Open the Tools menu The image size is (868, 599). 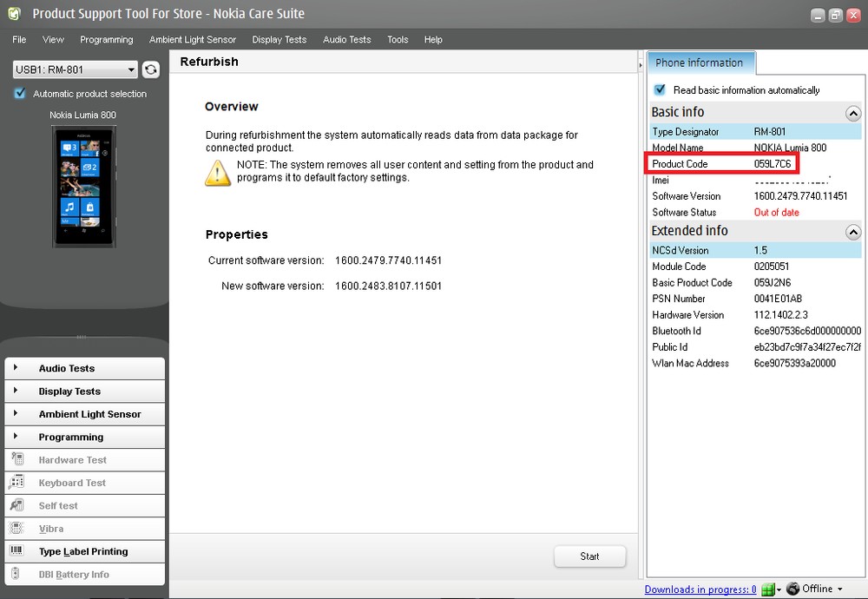point(398,39)
